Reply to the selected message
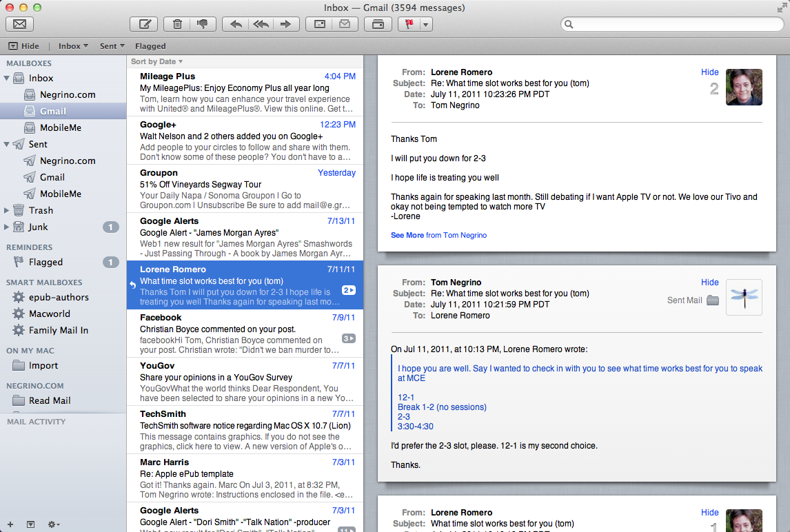 coord(235,24)
